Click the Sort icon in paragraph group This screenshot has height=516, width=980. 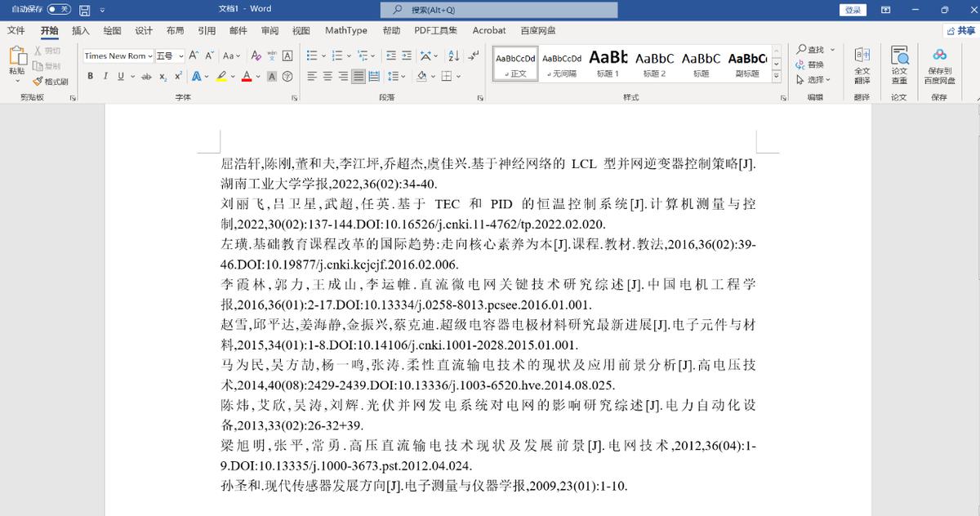[x=453, y=56]
